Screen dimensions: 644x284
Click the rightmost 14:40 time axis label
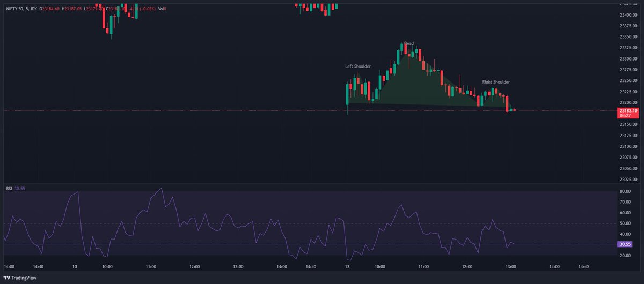tap(583, 266)
